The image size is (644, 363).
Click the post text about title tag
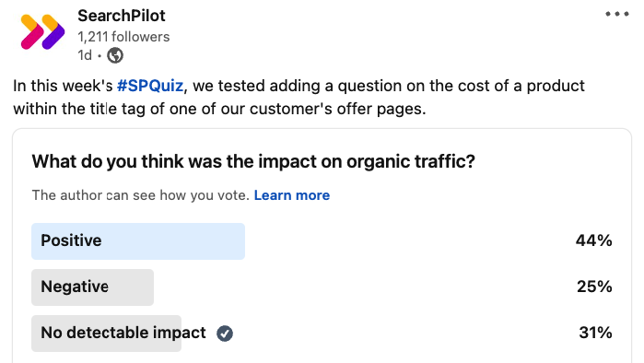pyautogui.click(x=299, y=98)
